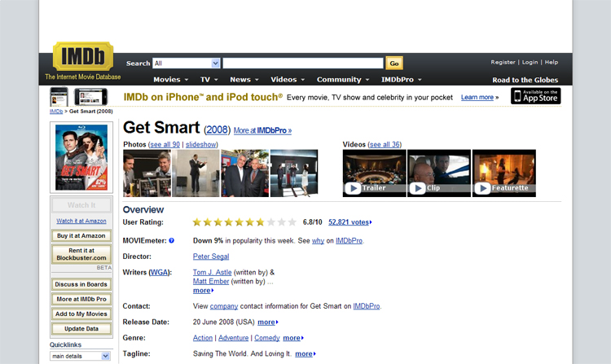Open the Movies menu
This screenshot has height=364, width=611.
(171, 80)
